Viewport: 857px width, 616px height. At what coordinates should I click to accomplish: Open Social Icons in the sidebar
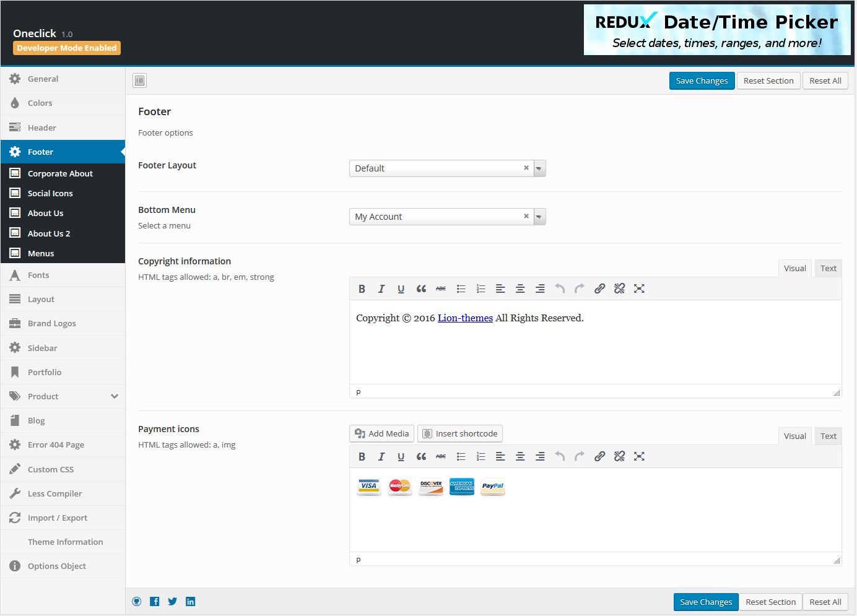coord(50,193)
